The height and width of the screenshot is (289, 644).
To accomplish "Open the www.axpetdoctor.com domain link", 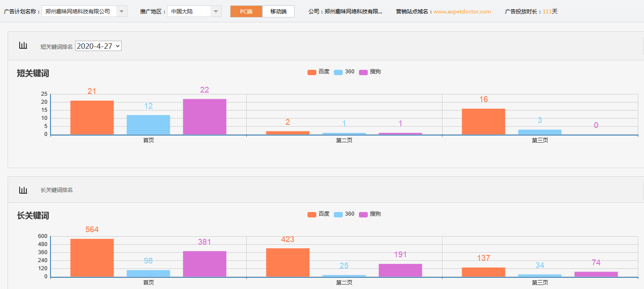I will click(x=462, y=12).
